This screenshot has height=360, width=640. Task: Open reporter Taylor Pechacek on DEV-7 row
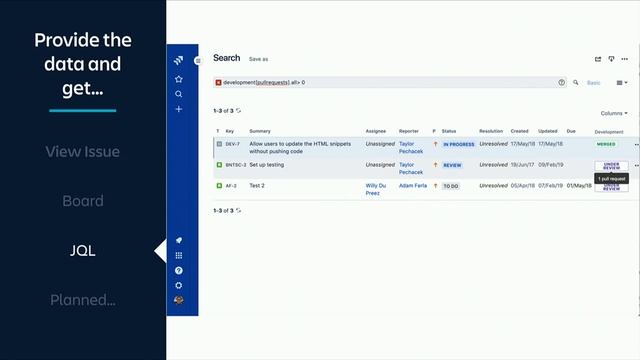[411, 148]
